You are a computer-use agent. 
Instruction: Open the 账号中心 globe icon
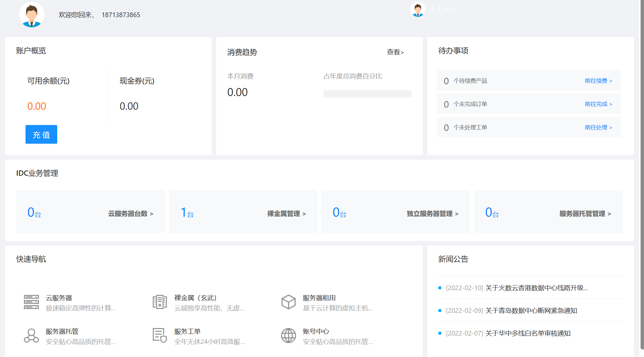pyautogui.click(x=288, y=336)
